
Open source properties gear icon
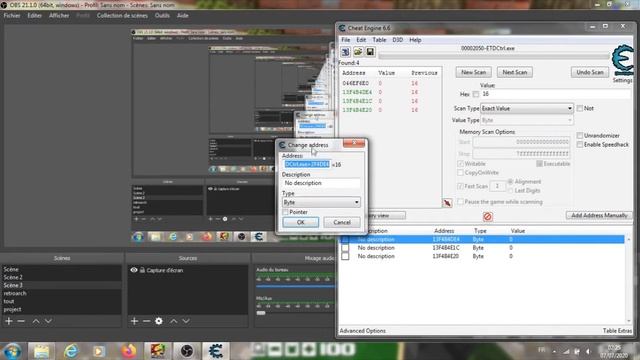tap(159, 321)
